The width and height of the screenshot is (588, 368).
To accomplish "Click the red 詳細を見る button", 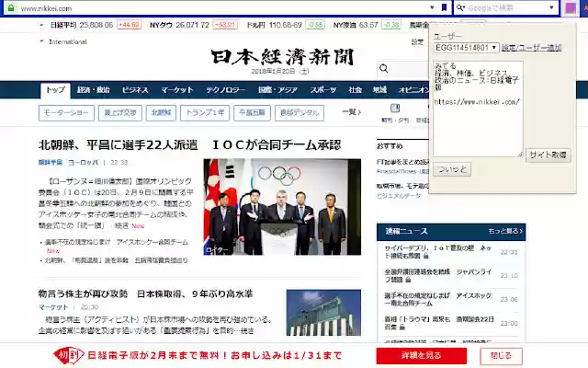I will coord(422,356).
